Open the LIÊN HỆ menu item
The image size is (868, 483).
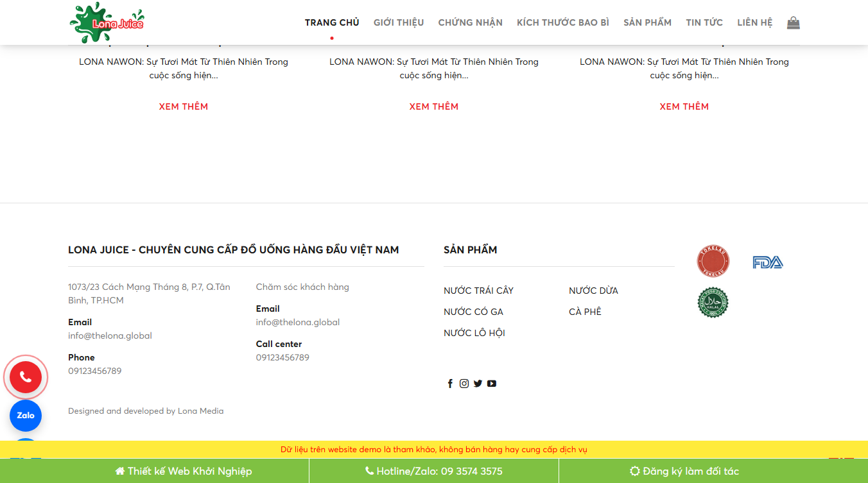click(x=755, y=22)
